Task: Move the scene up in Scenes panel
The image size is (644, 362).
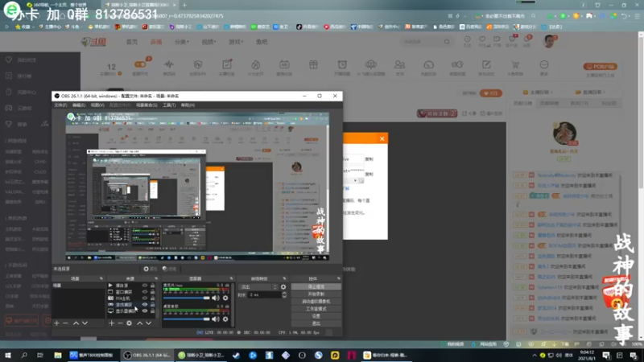Action: 76,323
